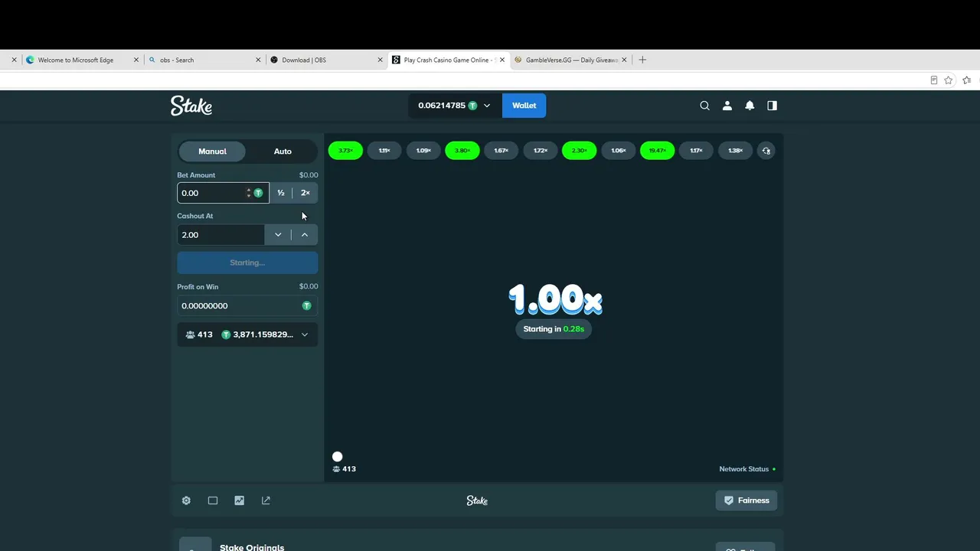Click the coin icon in Profit on Win field
The width and height of the screenshot is (980, 551).
click(306, 305)
